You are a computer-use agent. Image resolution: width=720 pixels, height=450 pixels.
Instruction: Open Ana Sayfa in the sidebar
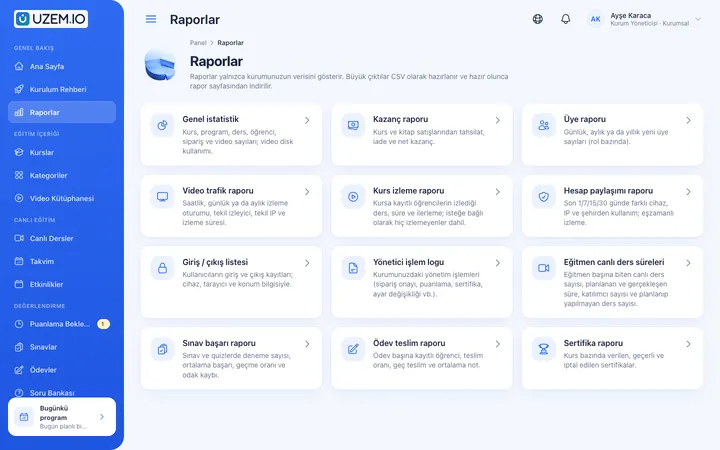[x=62, y=66]
